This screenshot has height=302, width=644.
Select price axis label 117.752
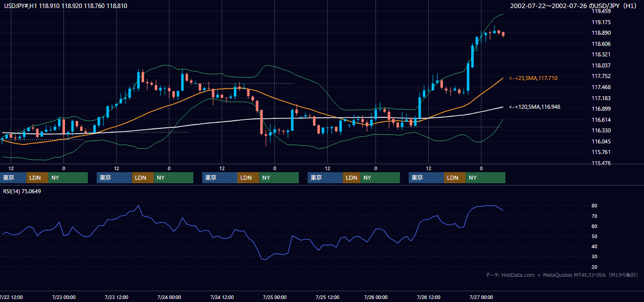coord(601,76)
